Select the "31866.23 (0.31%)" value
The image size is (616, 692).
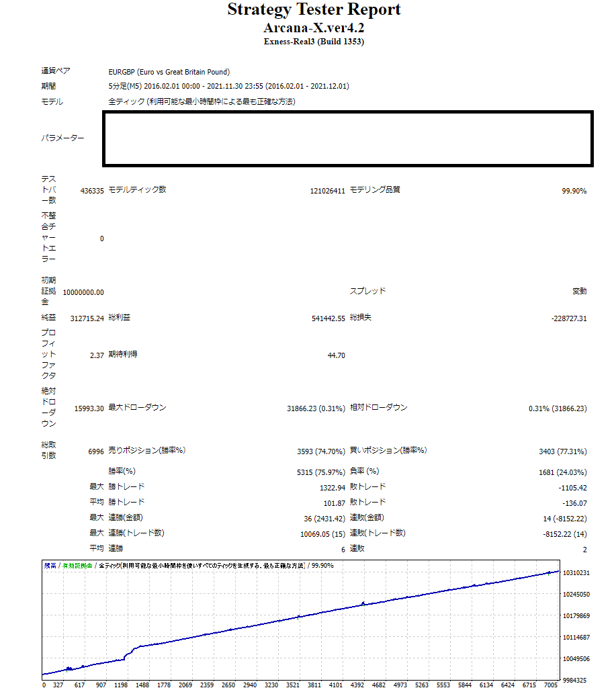pyautogui.click(x=316, y=408)
